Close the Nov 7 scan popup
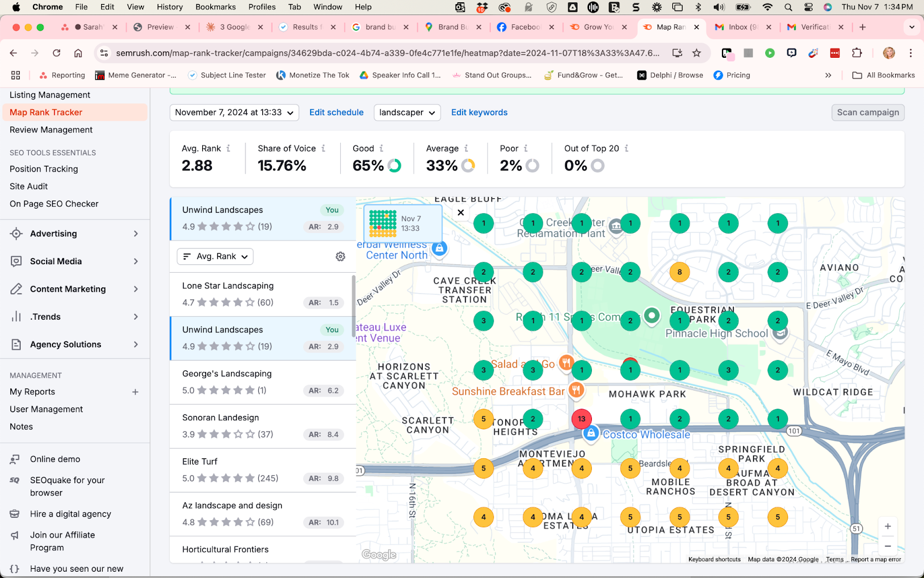Image resolution: width=924 pixels, height=578 pixels. point(461,213)
